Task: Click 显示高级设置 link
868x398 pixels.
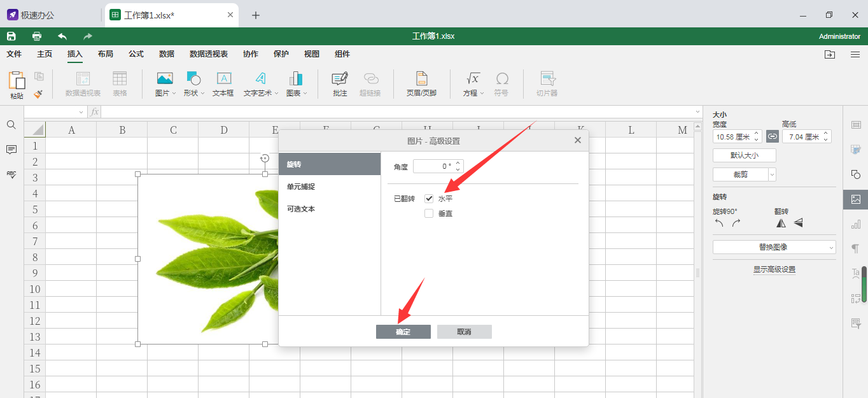Action: pos(774,269)
